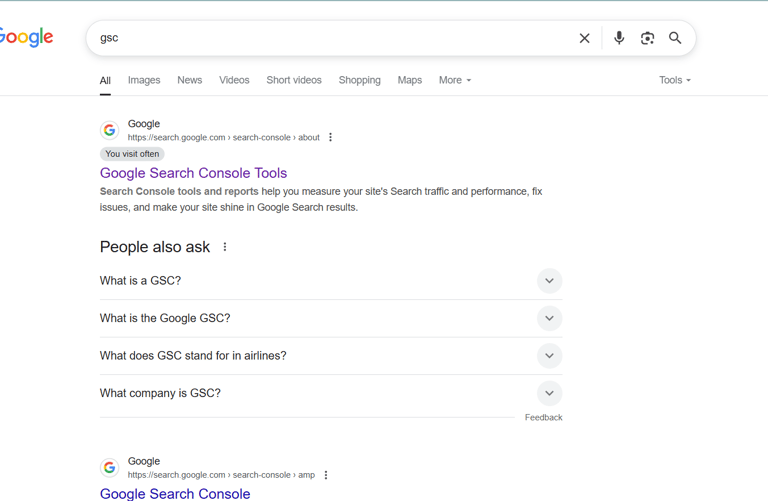Click the Feedback link

(544, 417)
